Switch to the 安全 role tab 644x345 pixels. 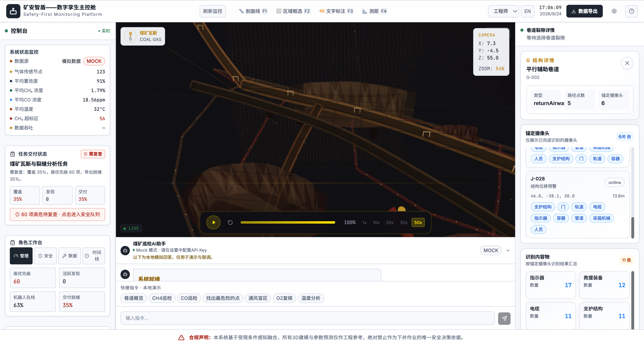[46, 256]
